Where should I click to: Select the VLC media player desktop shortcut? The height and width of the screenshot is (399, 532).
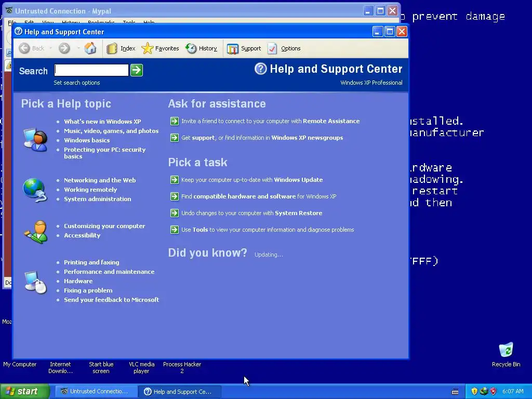(x=141, y=367)
